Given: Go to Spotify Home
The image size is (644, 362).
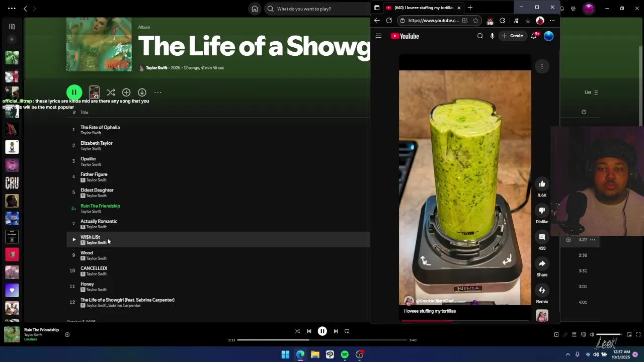Looking at the screenshot, I should pyautogui.click(x=255, y=9).
